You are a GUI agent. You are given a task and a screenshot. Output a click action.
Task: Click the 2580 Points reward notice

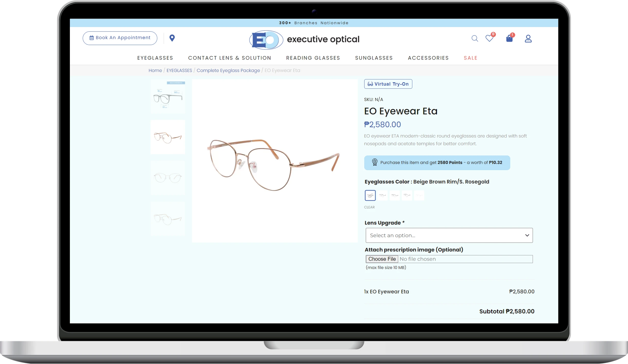(437, 163)
